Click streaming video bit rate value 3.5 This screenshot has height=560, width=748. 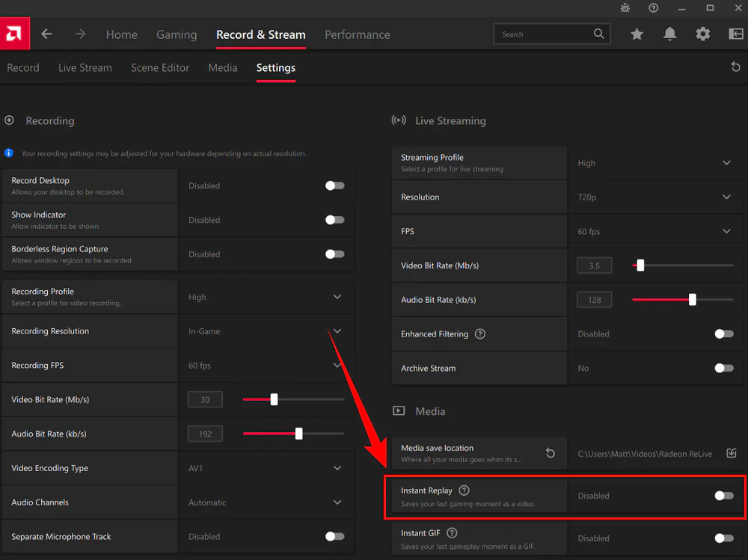(595, 265)
